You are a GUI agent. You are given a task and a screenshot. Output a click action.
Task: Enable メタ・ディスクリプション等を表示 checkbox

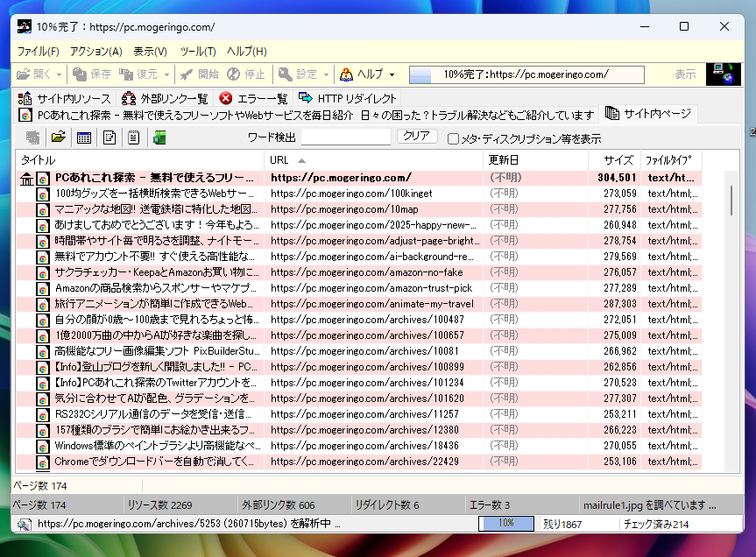[453, 140]
